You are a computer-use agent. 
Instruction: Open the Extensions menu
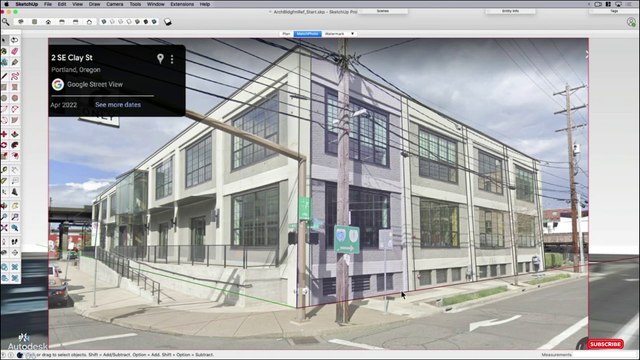tap(182, 4)
